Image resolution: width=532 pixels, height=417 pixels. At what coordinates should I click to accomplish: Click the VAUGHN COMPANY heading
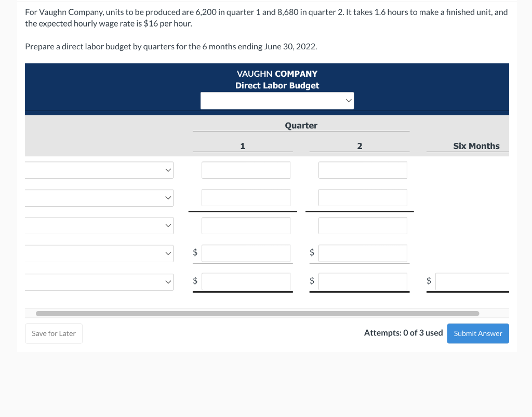click(277, 74)
